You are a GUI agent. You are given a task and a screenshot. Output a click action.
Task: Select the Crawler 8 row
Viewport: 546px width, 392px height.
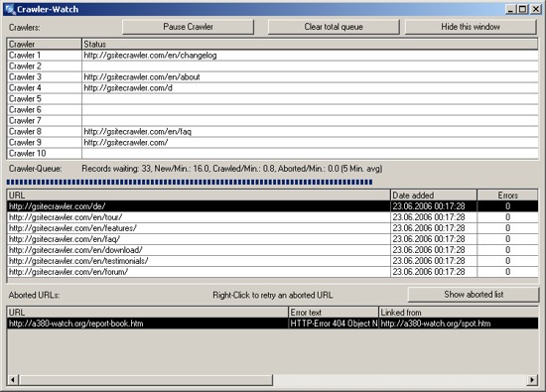[273, 131]
